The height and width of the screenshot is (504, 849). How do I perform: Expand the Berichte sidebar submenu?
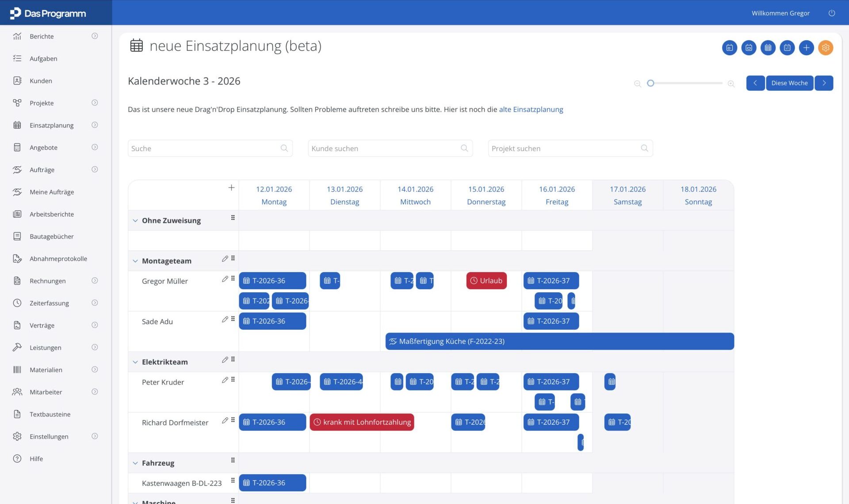click(x=95, y=36)
